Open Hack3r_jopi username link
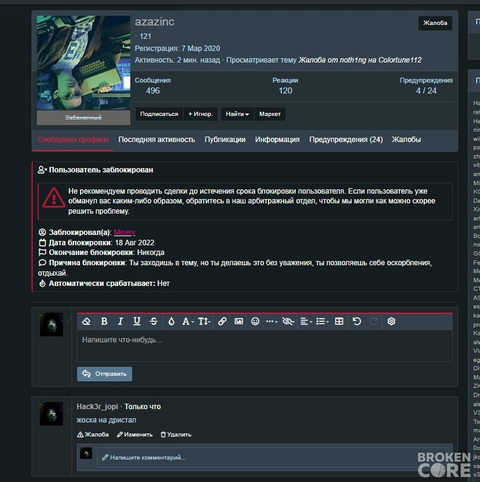Viewport: 480px width, 482px height. coord(97,407)
